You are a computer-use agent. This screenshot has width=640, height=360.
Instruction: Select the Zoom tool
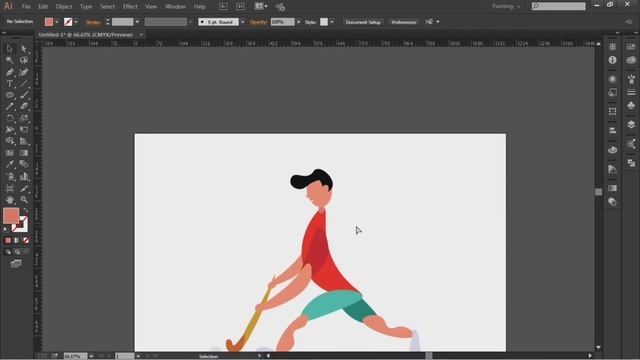24,200
